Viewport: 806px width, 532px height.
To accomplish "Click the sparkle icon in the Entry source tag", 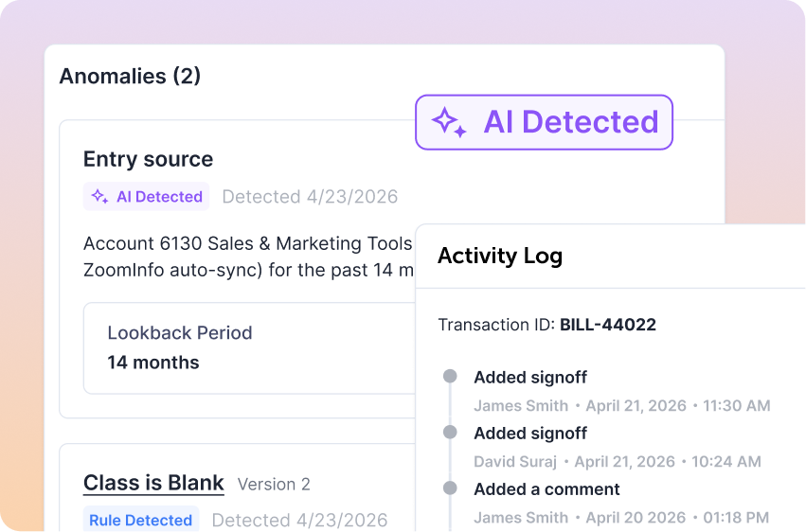I will [x=99, y=196].
